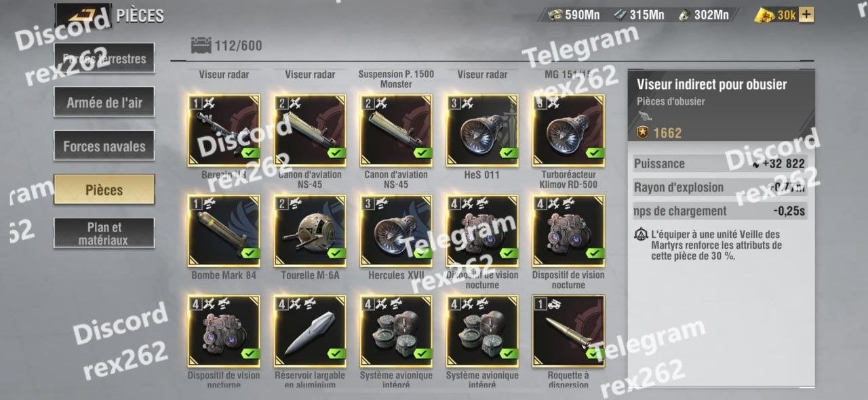
Task: Click the gold plus icon beside 30k
Action: point(806,14)
